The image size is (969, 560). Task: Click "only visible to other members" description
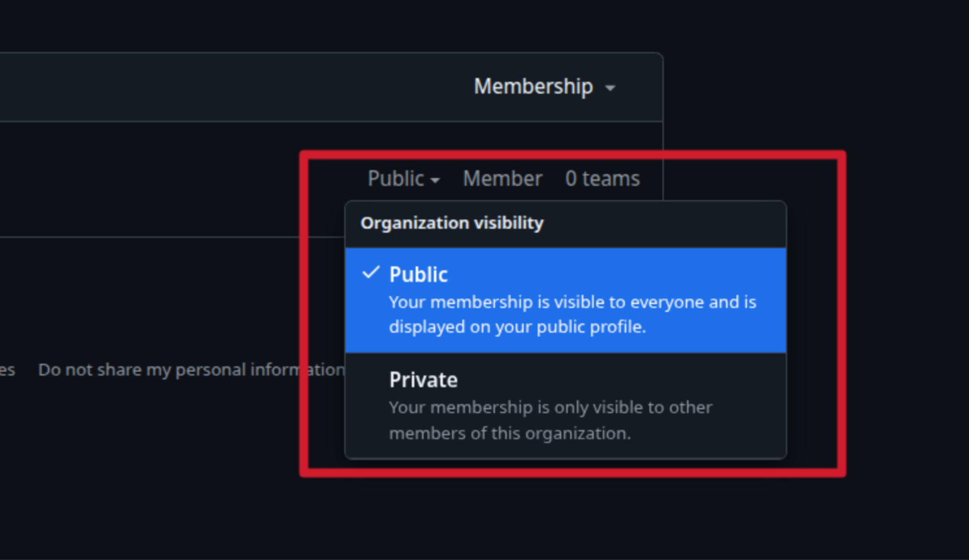pyautogui.click(x=551, y=408)
